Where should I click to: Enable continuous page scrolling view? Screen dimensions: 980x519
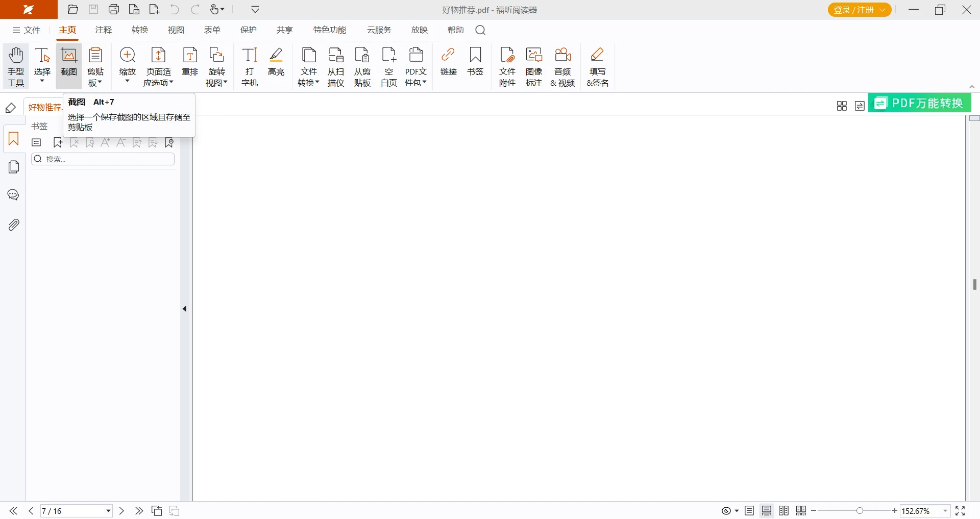(767, 511)
